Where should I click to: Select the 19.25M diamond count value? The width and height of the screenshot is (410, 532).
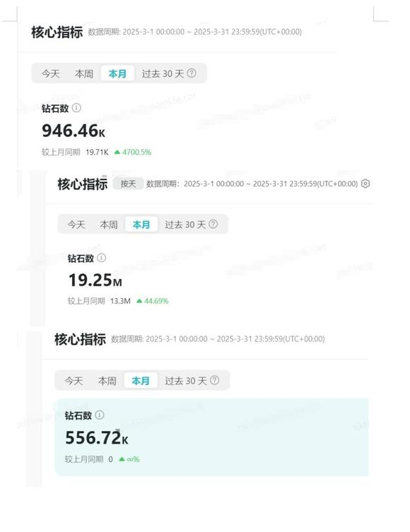click(95, 280)
